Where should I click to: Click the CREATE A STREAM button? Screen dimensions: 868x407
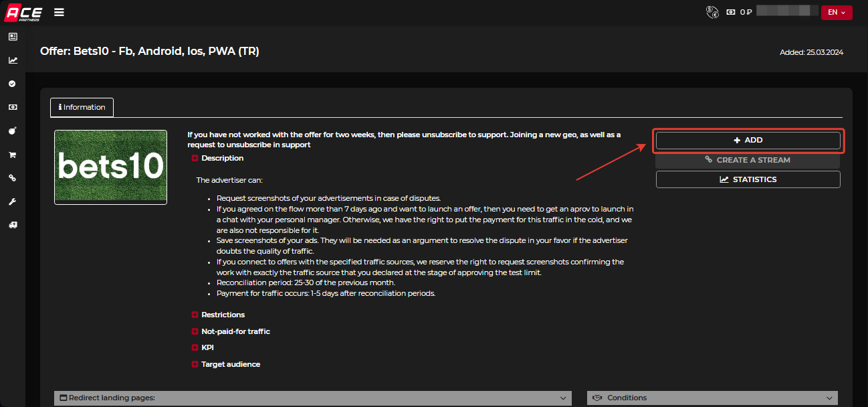(x=748, y=160)
